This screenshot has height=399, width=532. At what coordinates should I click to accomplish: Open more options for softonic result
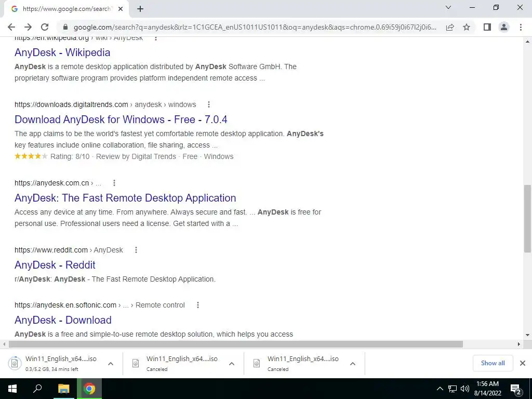coord(198,305)
